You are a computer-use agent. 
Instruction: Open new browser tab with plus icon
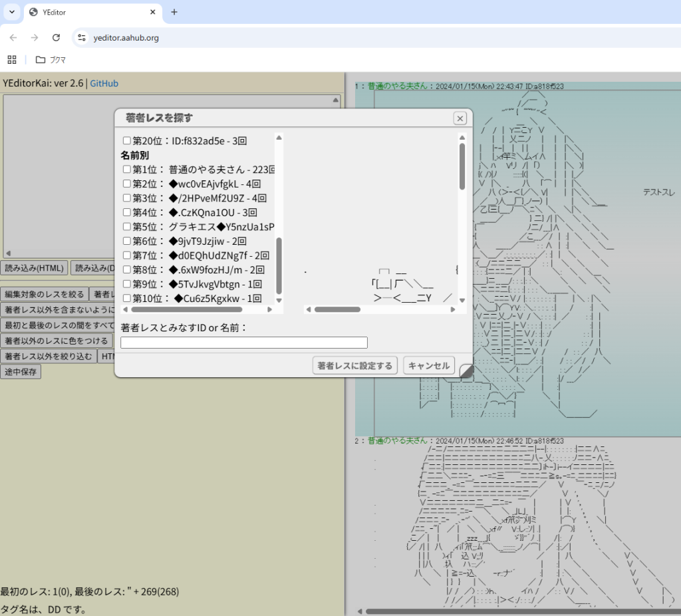coord(174,12)
